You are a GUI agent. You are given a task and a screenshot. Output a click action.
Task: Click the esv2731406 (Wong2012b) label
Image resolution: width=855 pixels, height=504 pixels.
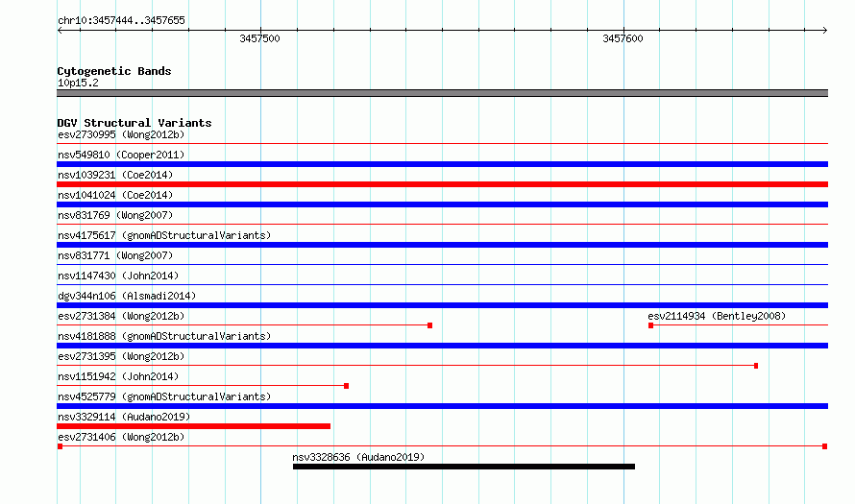click(121, 437)
